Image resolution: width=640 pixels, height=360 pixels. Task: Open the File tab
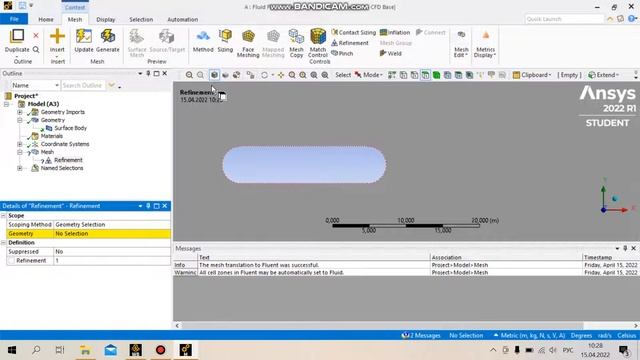click(x=14, y=19)
